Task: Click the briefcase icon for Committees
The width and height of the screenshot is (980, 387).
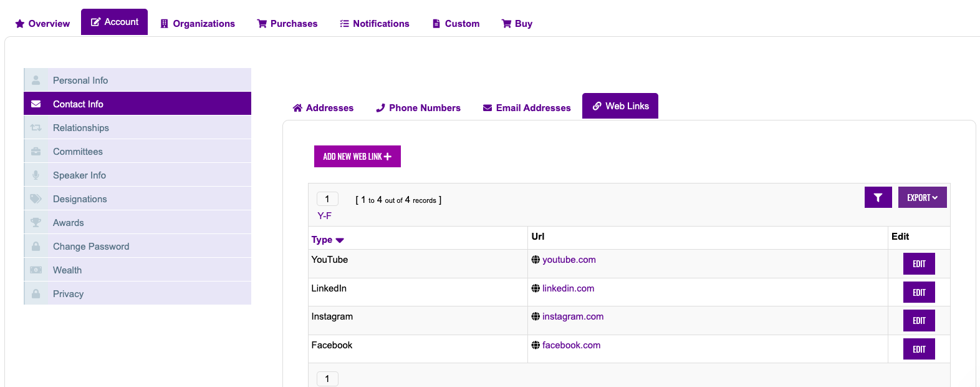Action: [36, 152]
